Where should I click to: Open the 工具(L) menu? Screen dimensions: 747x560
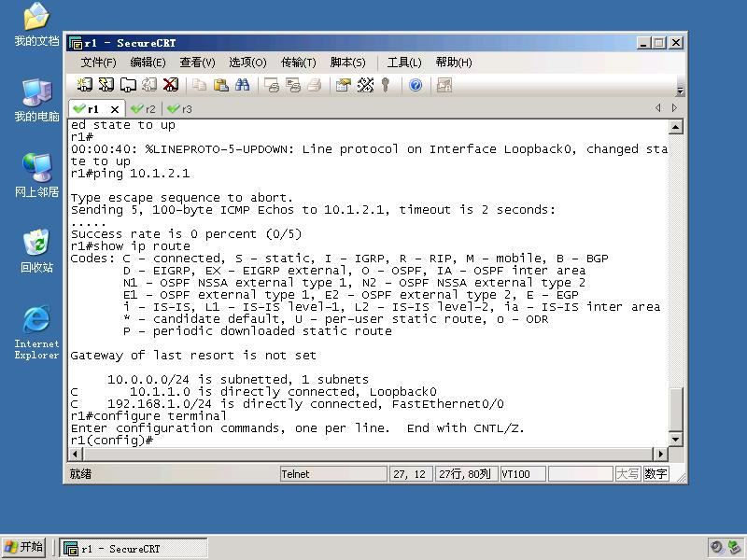click(404, 63)
